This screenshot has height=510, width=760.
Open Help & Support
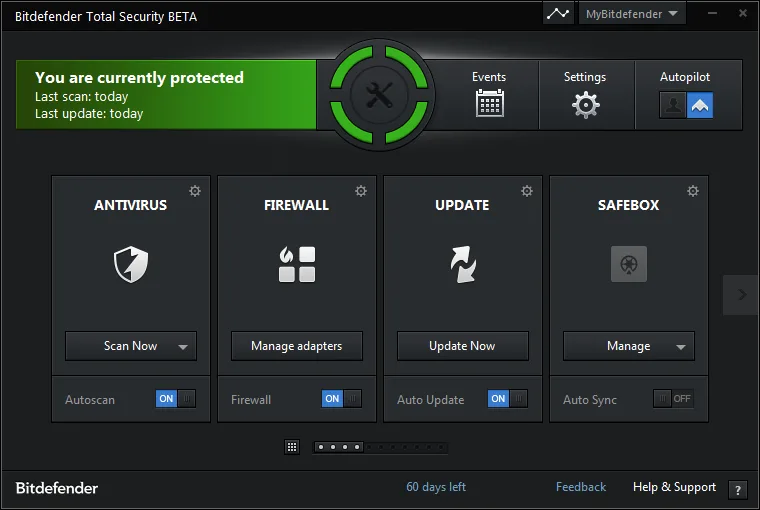(674, 487)
